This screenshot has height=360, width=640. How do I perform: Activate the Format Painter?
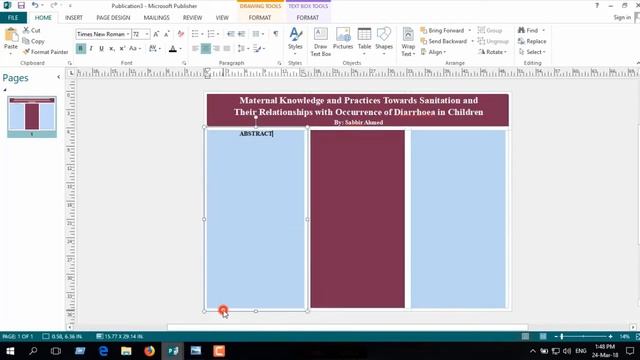coord(46,52)
